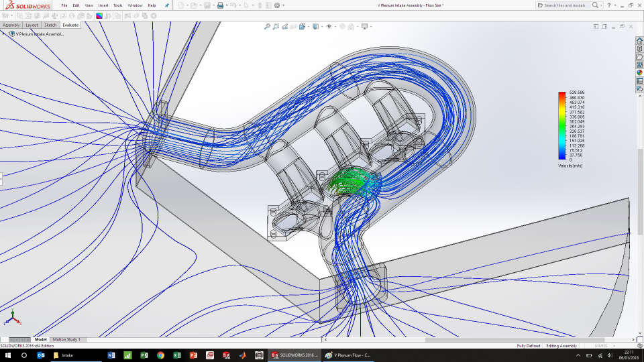Viewport: 644px width, 362px height.
Task: Click the Zoom to Area icon
Action: [x=276, y=27]
